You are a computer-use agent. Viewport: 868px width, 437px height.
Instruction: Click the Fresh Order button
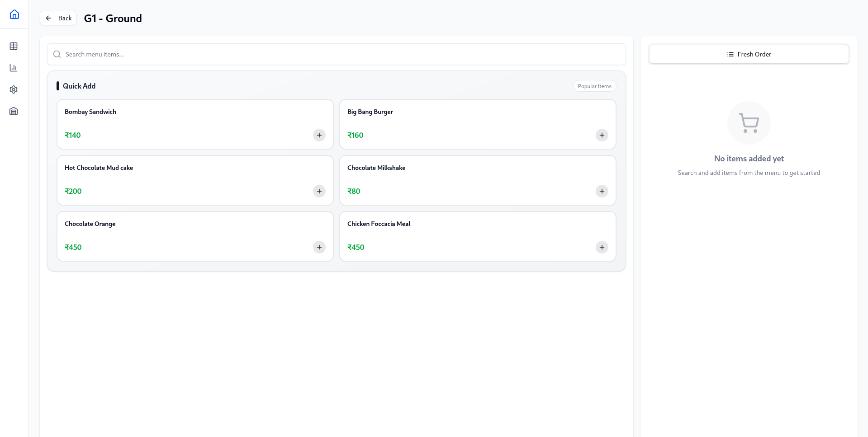click(749, 54)
